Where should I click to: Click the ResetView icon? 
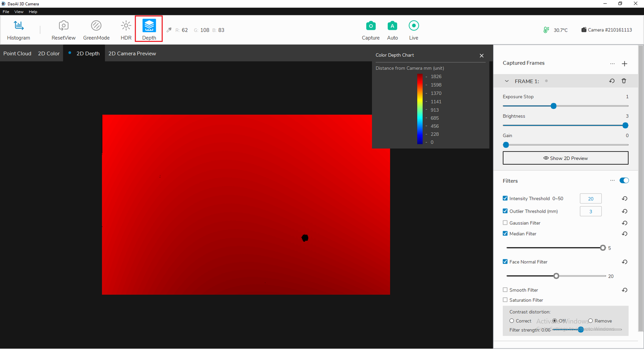click(63, 30)
